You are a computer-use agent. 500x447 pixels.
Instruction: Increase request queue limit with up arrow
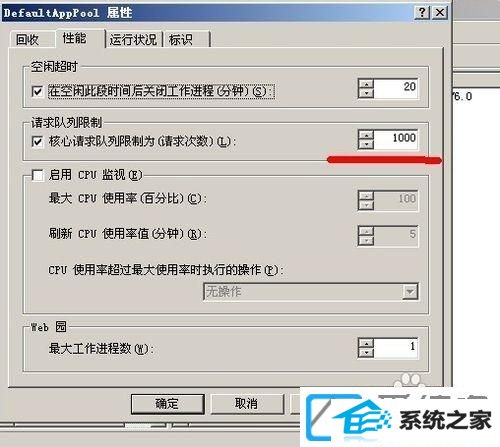tap(366, 135)
